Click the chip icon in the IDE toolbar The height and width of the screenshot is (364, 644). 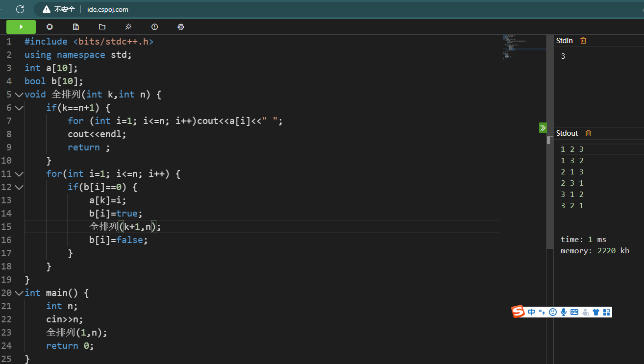coord(50,27)
